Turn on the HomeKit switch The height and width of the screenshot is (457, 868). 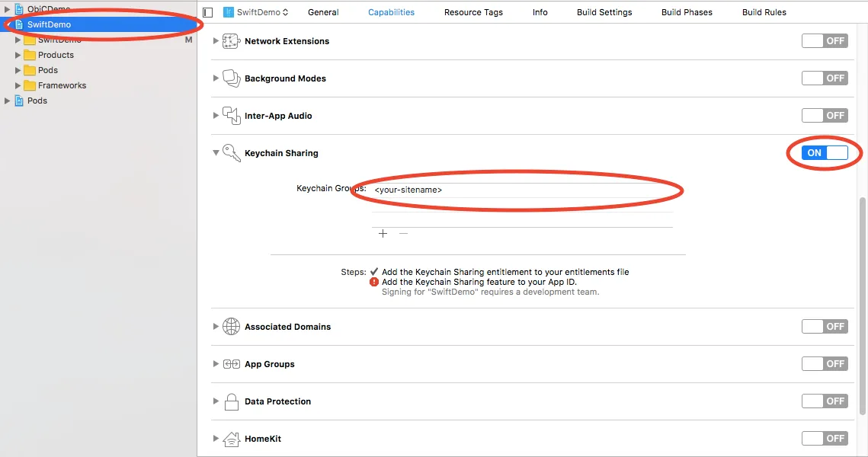tap(825, 439)
